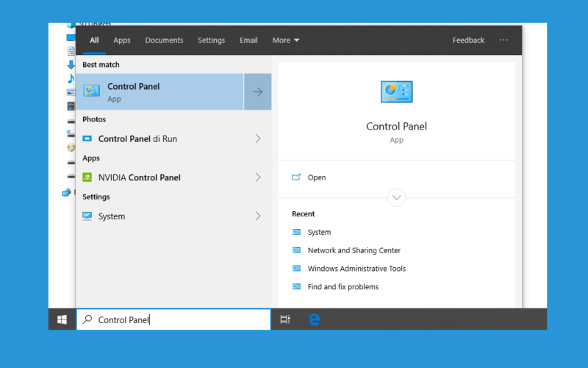Click the NVIDIA Control Panel icon

tap(87, 177)
